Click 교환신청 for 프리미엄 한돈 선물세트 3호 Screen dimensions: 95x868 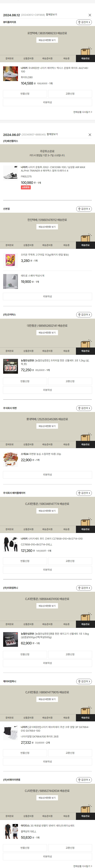(70, 381)
